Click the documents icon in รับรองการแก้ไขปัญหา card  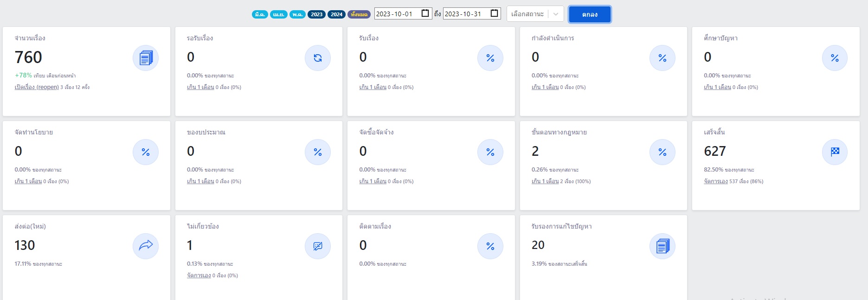pyautogui.click(x=662, y=246)
